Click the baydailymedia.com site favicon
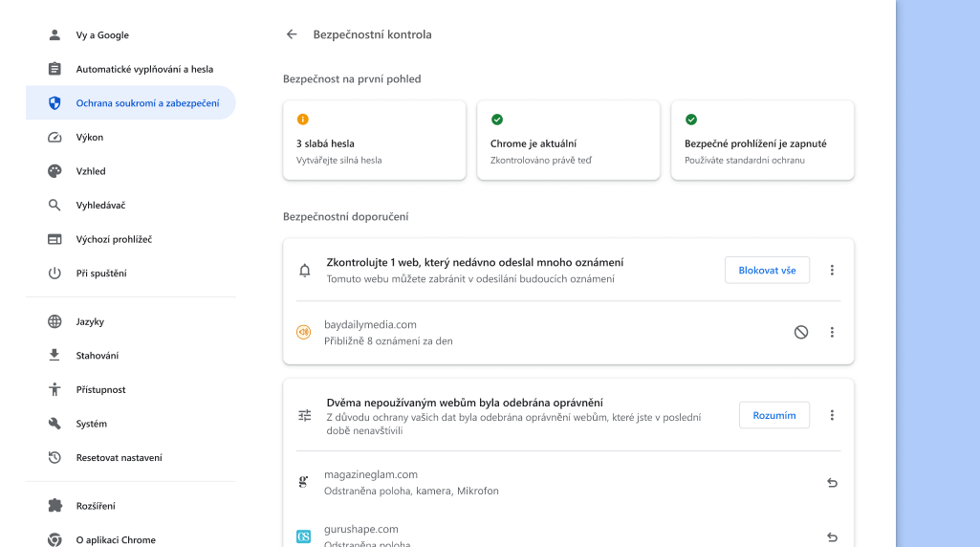The width and height of the screenshot is (980, 547). [303, 333]
